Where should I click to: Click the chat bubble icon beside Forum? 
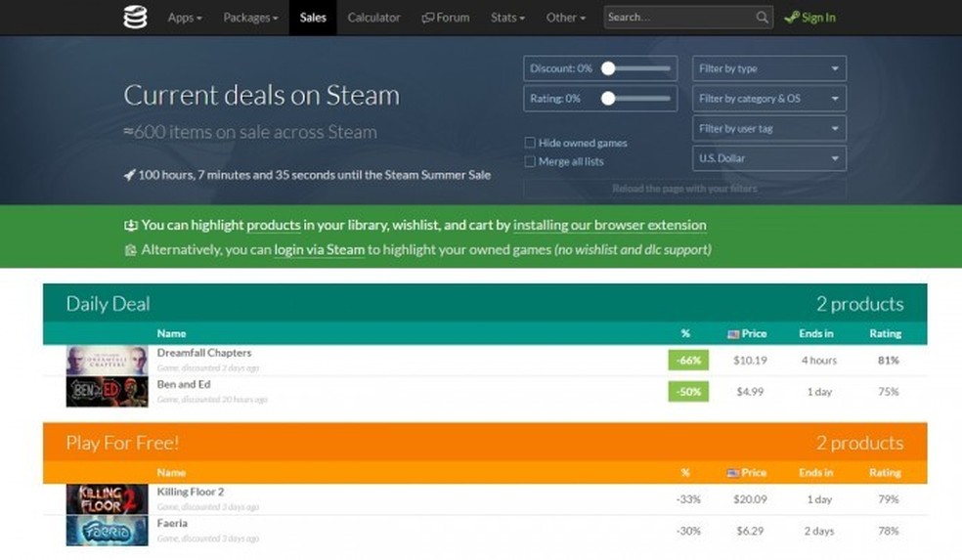[427, 18]
